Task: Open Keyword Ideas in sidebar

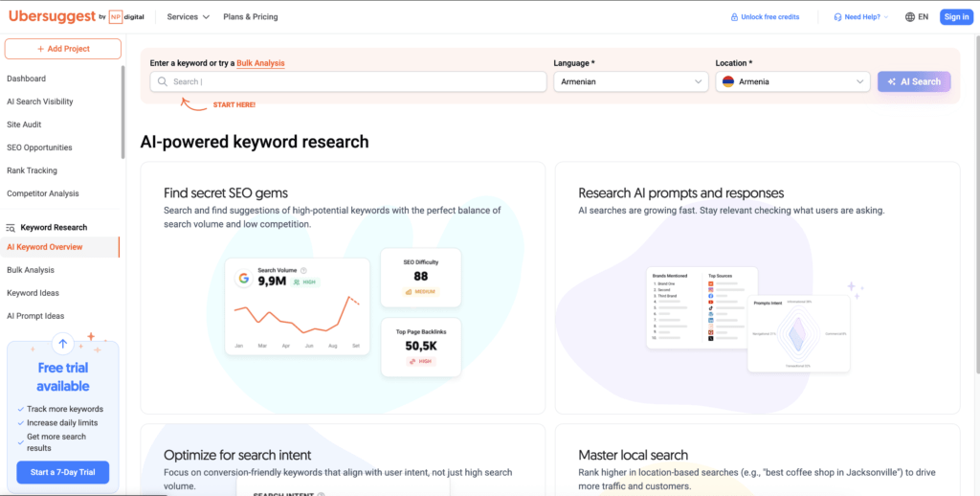Action: tap(33, 293)
